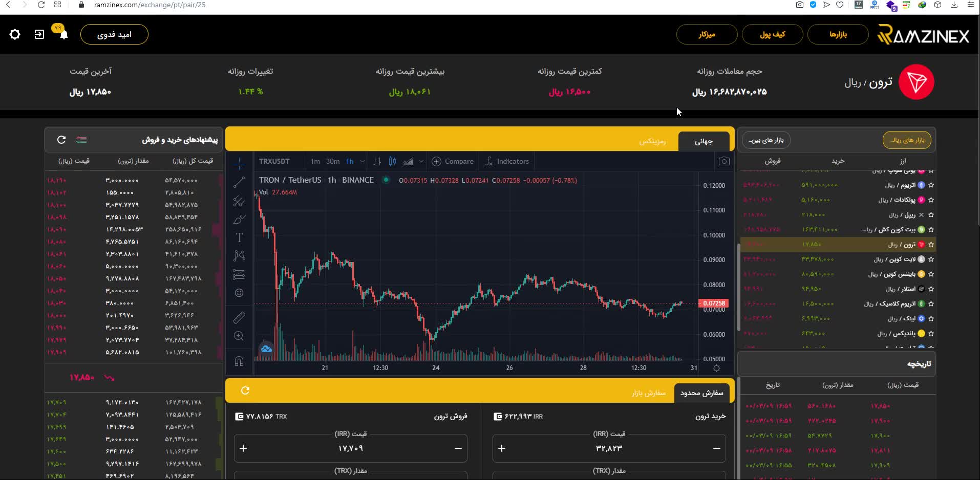
Task: Click Compare button in chart toolbar
Action: point(453,161)
